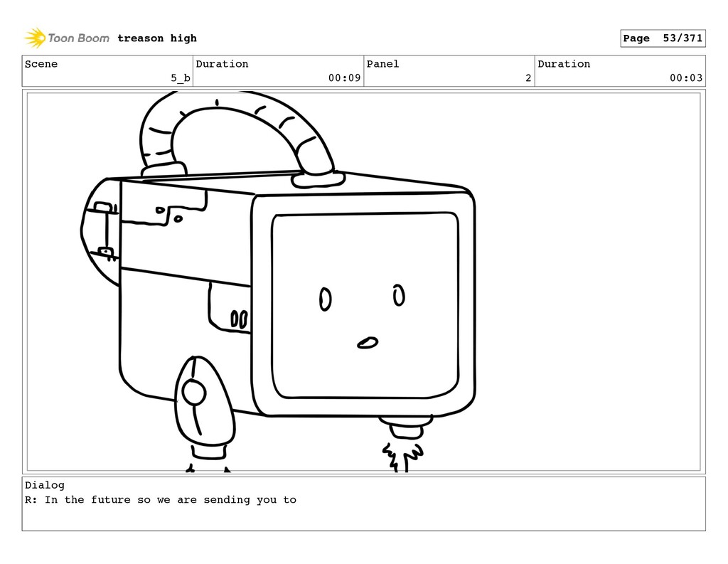Select the 'Scene' header label
This screenshot has height=564, width=728.
pos(41,64)
